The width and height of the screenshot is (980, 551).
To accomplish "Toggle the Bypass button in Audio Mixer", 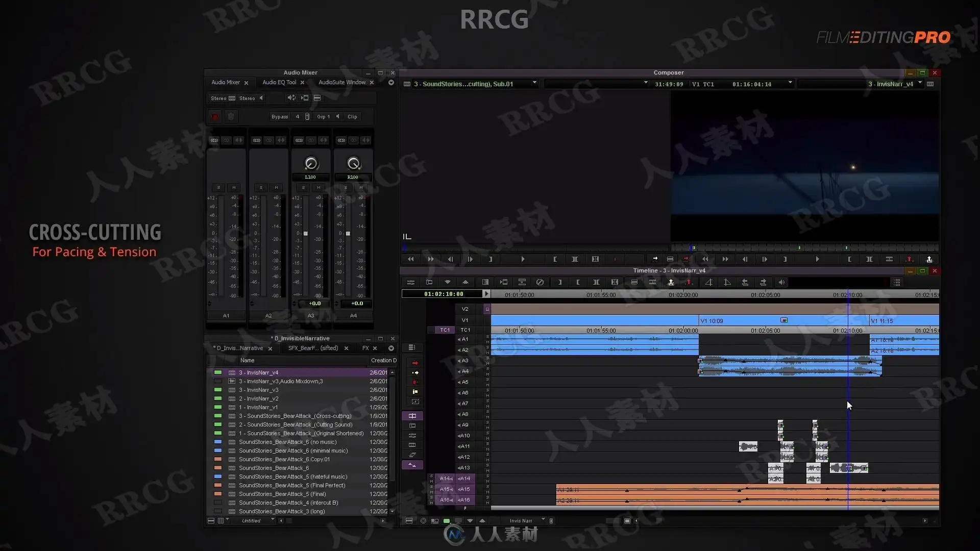I will [x=280, y=117].
